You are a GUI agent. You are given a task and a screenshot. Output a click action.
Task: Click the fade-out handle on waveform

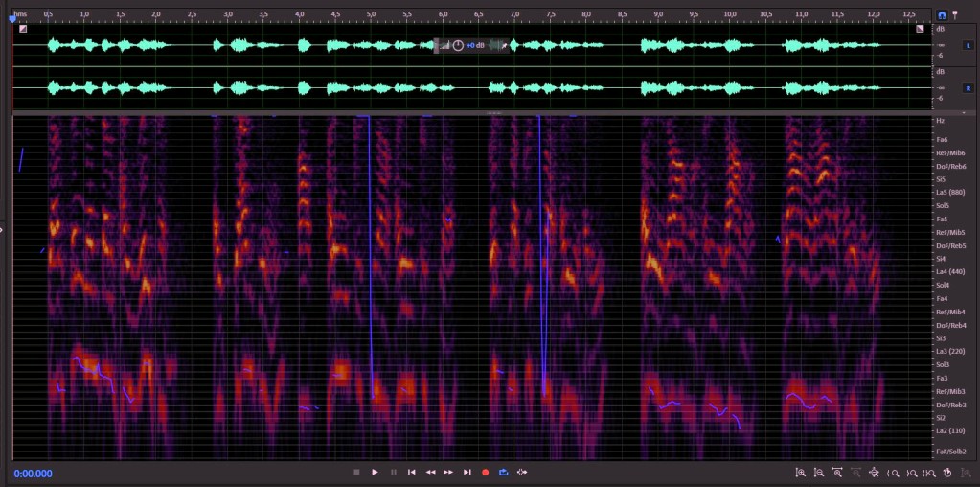(x=920, y=28)
